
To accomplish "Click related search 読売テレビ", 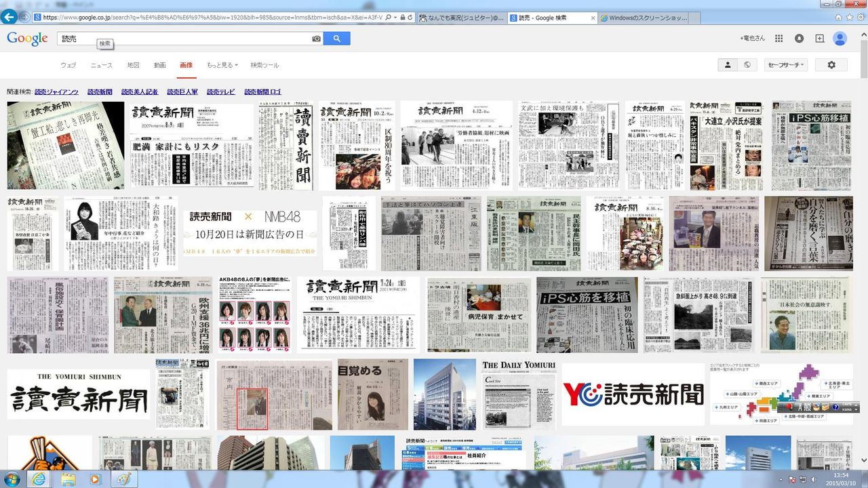I will coord(221,92).
